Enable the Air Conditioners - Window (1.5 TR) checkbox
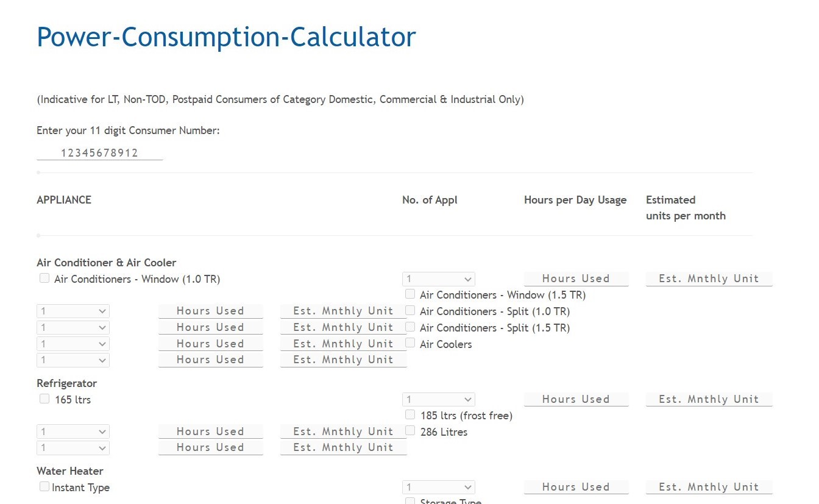The image size is (819, 504). coord(410,294)
